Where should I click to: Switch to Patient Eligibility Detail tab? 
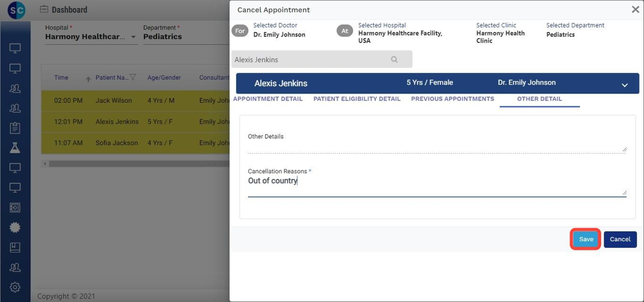point(357,99)
